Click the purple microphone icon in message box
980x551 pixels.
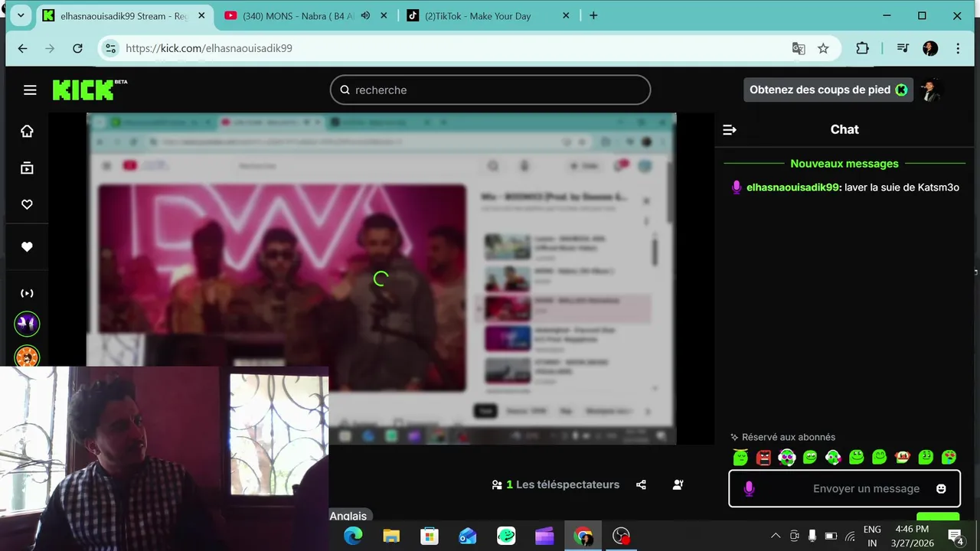click(x=749, y=489)
